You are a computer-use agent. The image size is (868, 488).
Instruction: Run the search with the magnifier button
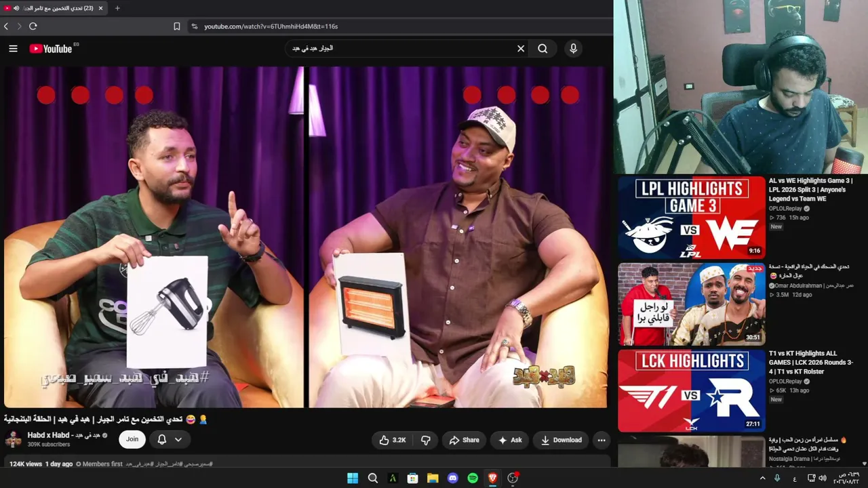[542, 49]
